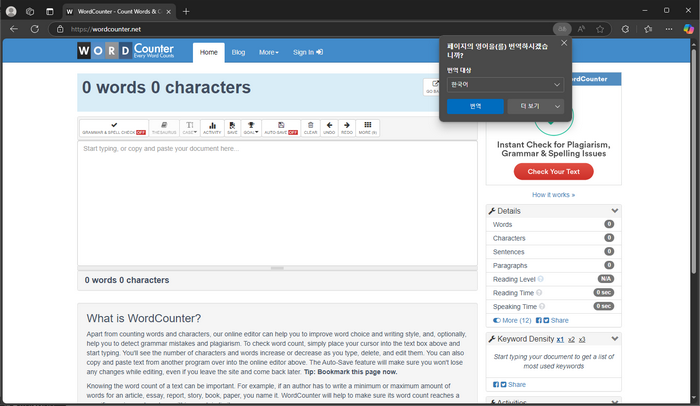This screenshot has width=700, height=406.
Task: Click the Sign In link
Action: coord(308,52)
